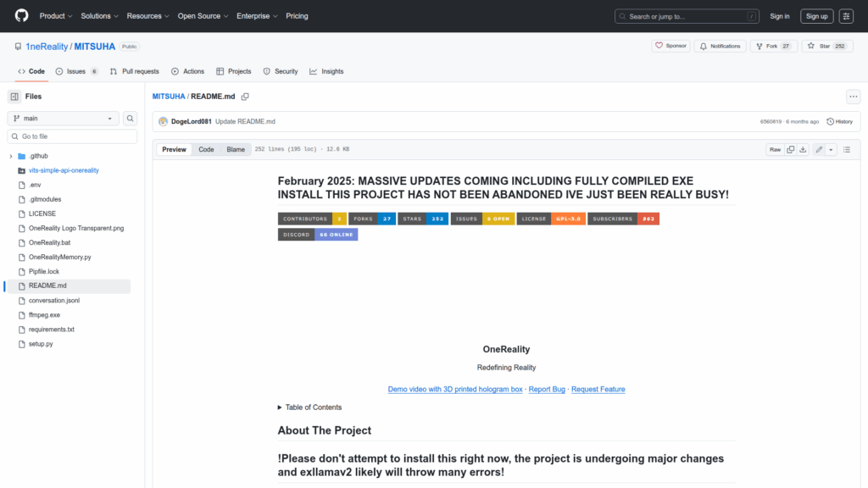868x488 pixels.
Task: Open the .gitmodules file
Action: pyautogui.click(x=45, y=199)
